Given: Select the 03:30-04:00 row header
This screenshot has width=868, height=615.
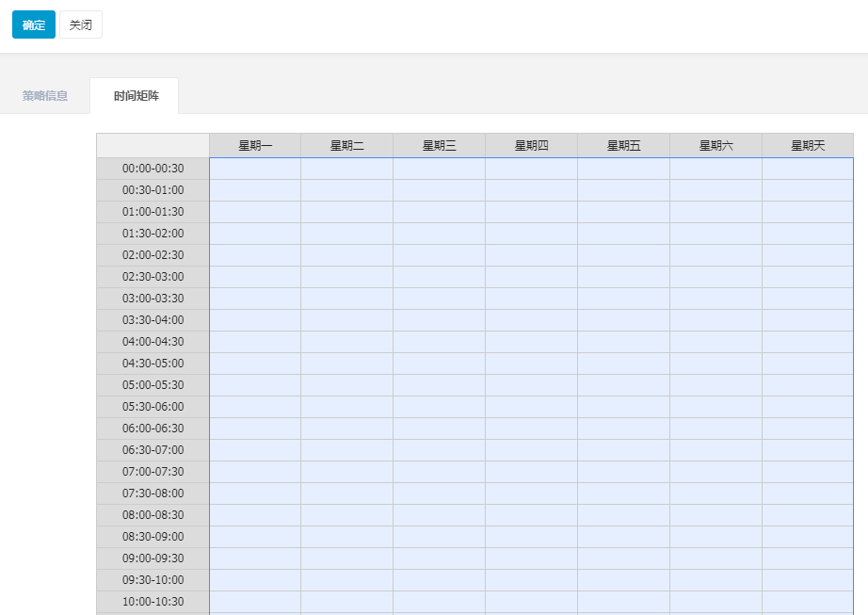Looking at the screenshot, I should pos(153,320).
